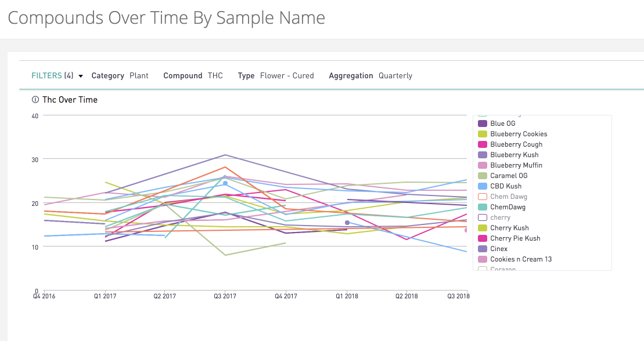Click the Cherry Pie Kush legend swatch

(482, 238)
